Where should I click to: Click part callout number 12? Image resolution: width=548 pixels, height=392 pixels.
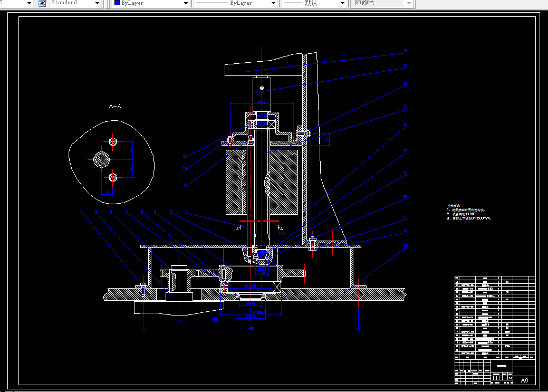[x=405, y=51]
